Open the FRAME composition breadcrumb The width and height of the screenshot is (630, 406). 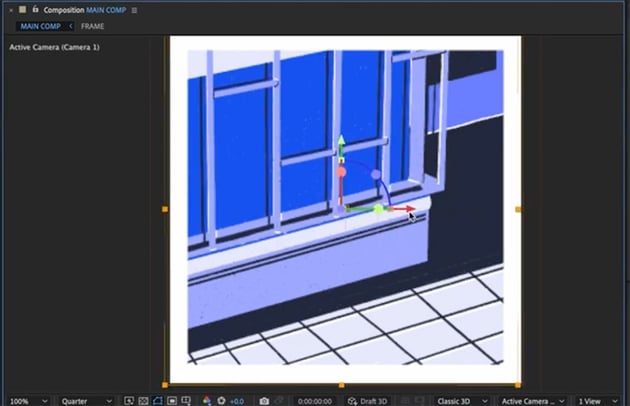92,26
